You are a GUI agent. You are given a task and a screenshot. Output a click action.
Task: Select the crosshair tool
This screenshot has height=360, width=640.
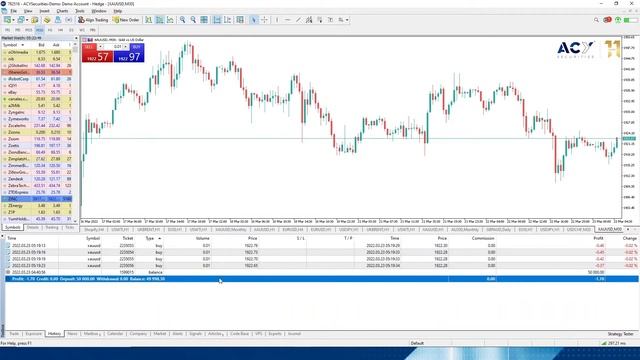[x=264, y=20]
